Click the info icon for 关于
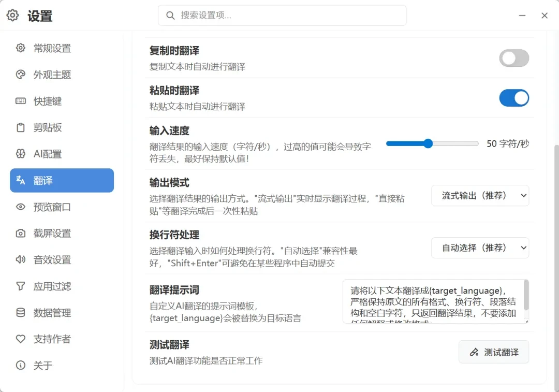Image resolution: width=559 pixels, height=392 pixels. pyautogui.click(x=21, y=365)
